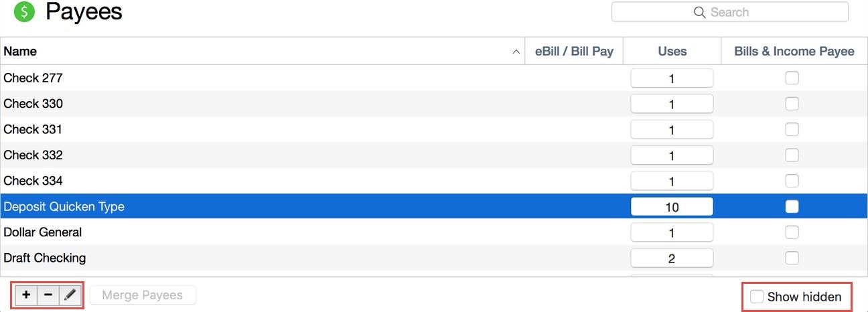This screenshot has height=312, width=868.
Task: Show the 2 uses of Draft Checking
Action: click(672, 258)
